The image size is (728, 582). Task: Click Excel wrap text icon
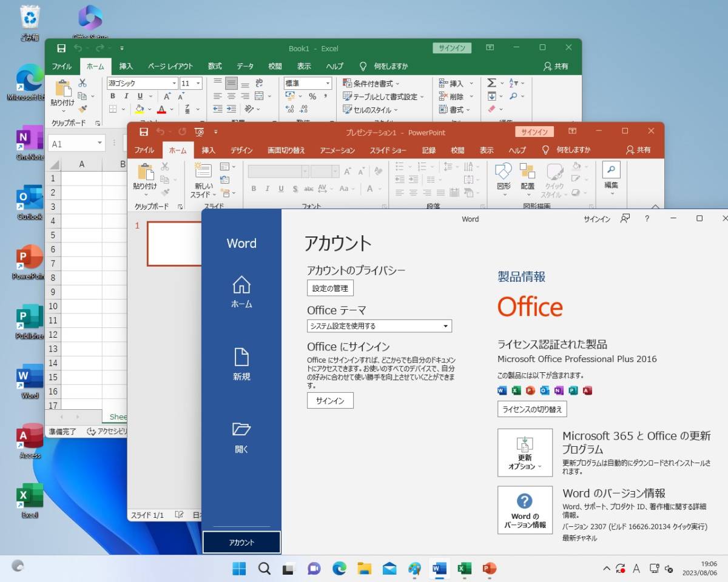pos(259,83)
